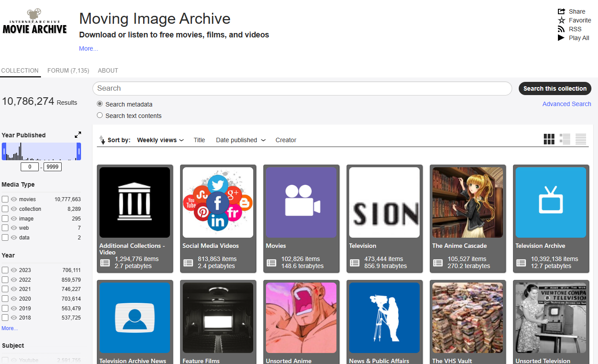Click the Favorite star icon
The width and height of the screenshot is (598, 364).
point(561,20)
